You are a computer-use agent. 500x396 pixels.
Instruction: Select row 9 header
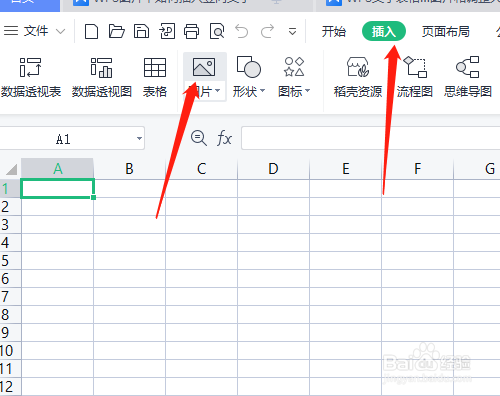(10, 333)
